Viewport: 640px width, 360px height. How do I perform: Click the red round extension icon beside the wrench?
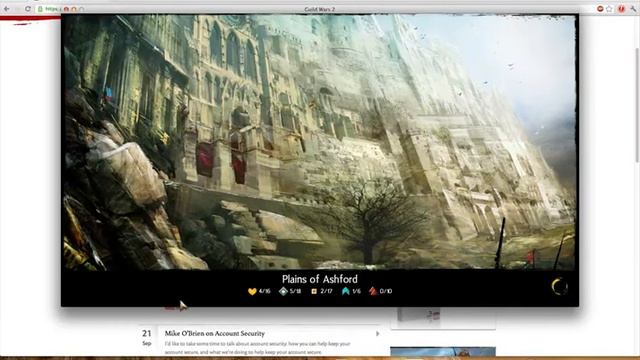click(x=621, y=9)
